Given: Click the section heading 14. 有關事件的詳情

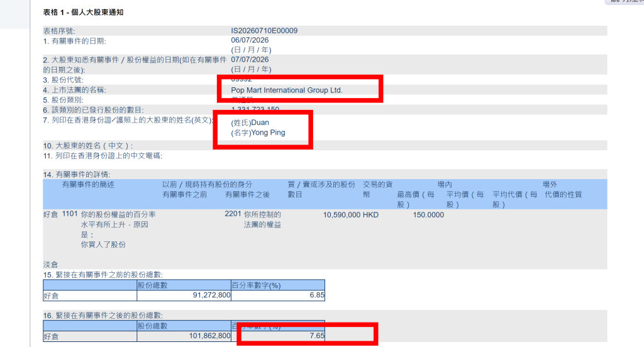Looking at the screenshot, I should coord(77,175).
